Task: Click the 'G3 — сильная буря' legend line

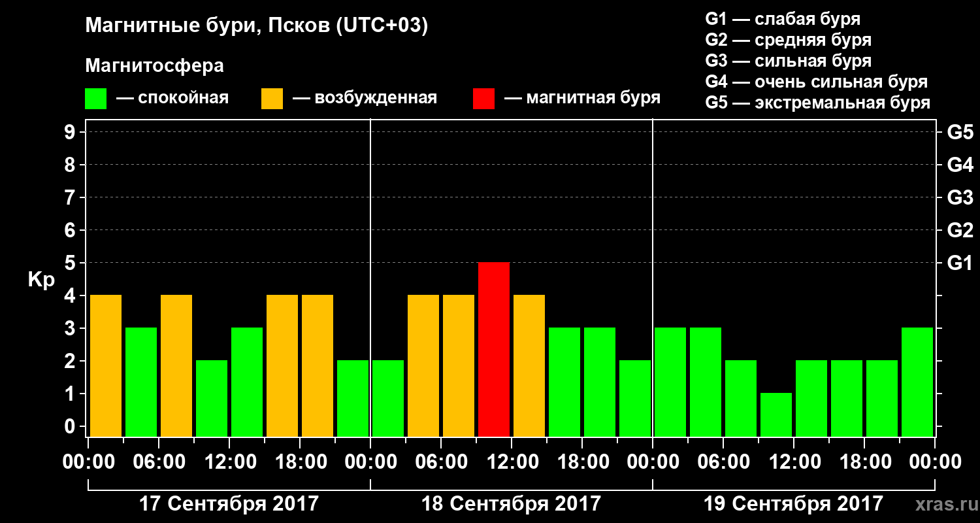Action: 788,61
